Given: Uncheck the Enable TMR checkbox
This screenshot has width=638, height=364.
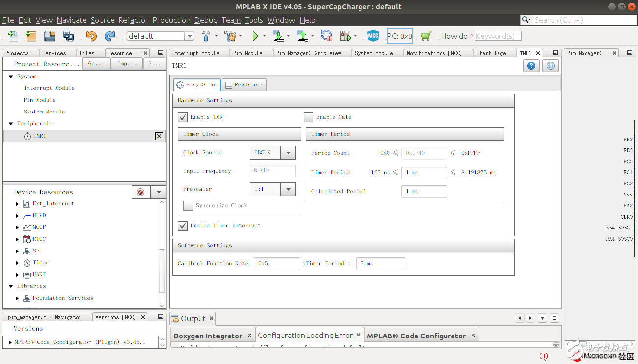Looking at the screenshot, I should [x=183, y=117].
